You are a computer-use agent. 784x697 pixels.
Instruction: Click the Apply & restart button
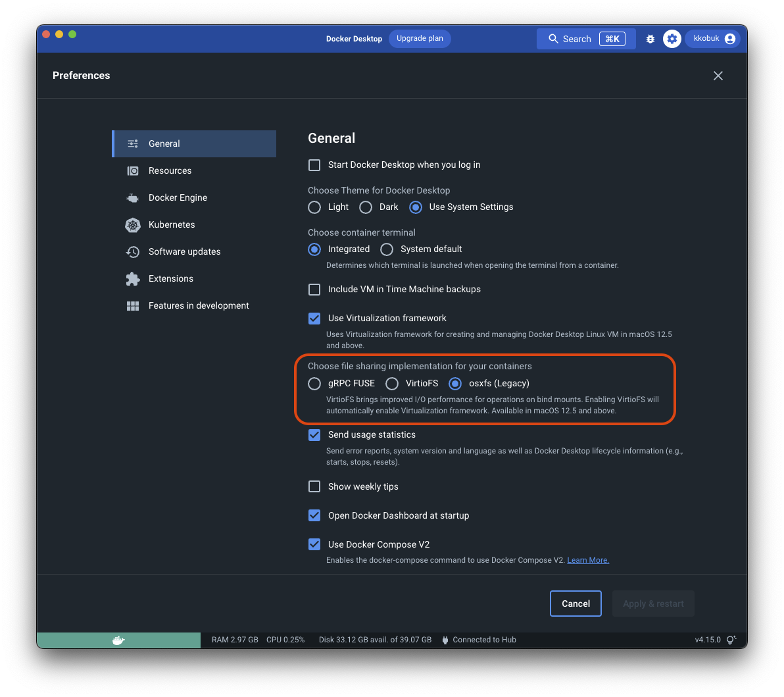pos(653,604)
